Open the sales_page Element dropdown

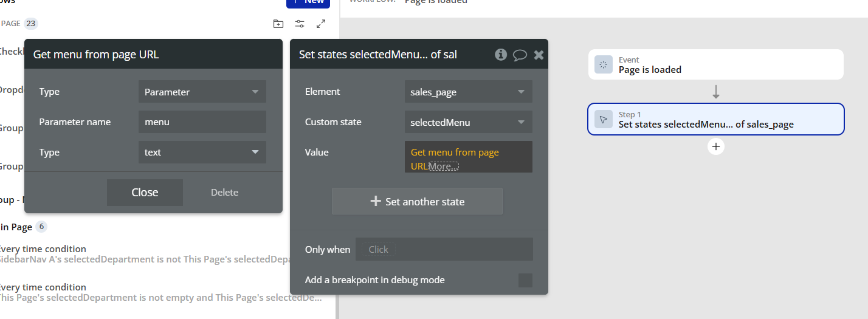[x=468, y=92]
